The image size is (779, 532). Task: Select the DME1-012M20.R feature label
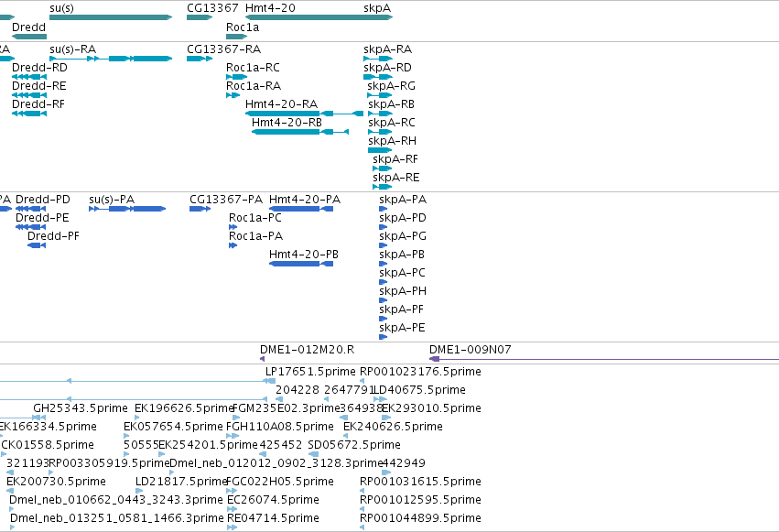coord(307,350)
